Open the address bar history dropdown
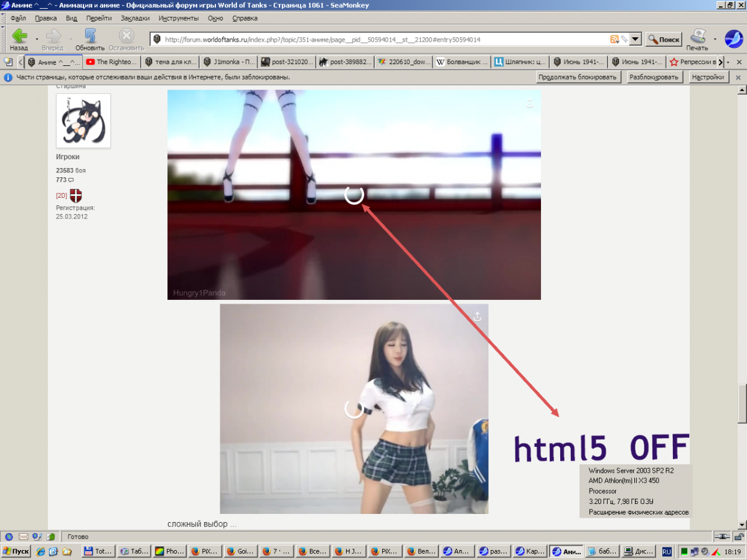This screenshot has height=560, width=747. 636,39
